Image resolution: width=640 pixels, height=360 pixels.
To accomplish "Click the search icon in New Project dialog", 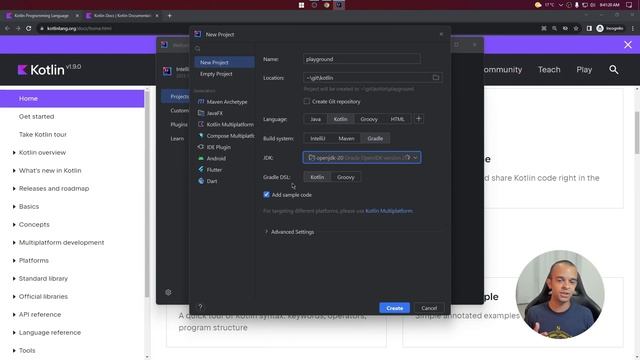I will pos(198,49).
